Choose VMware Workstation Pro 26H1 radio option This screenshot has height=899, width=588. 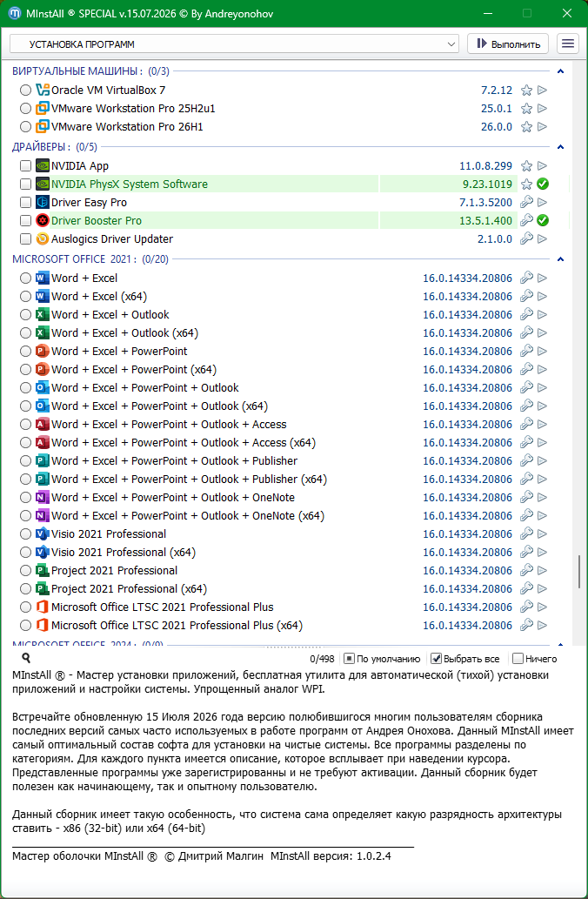pos(25,127)
